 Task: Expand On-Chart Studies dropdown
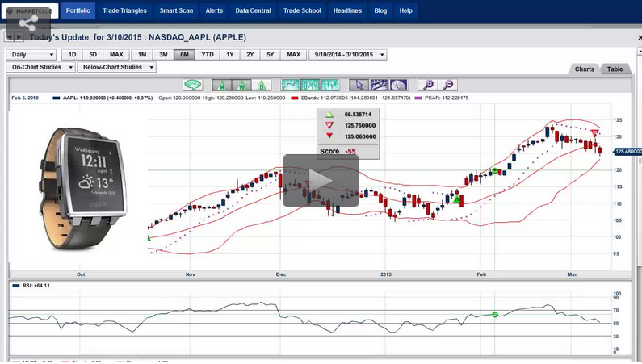tap(40, 67)
